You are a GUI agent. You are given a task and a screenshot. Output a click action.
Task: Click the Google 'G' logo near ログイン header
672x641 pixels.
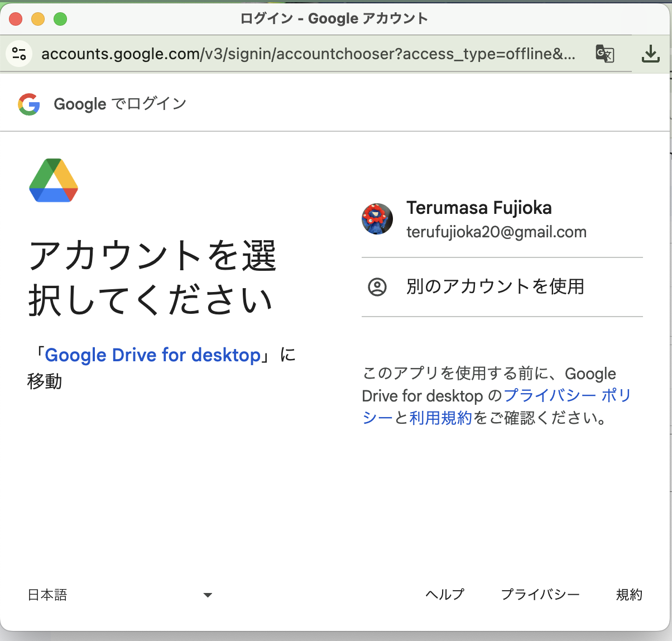pos(28,103)
